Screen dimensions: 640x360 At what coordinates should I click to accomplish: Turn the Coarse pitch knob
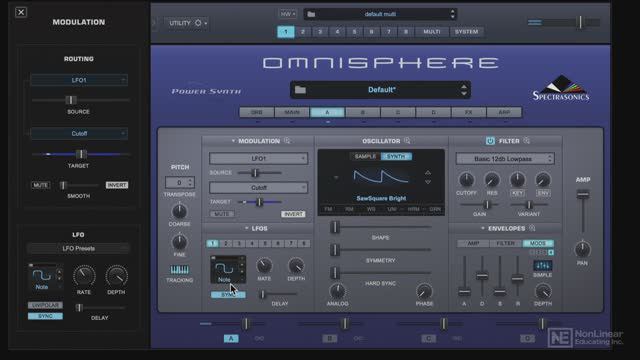click(179, 211)
